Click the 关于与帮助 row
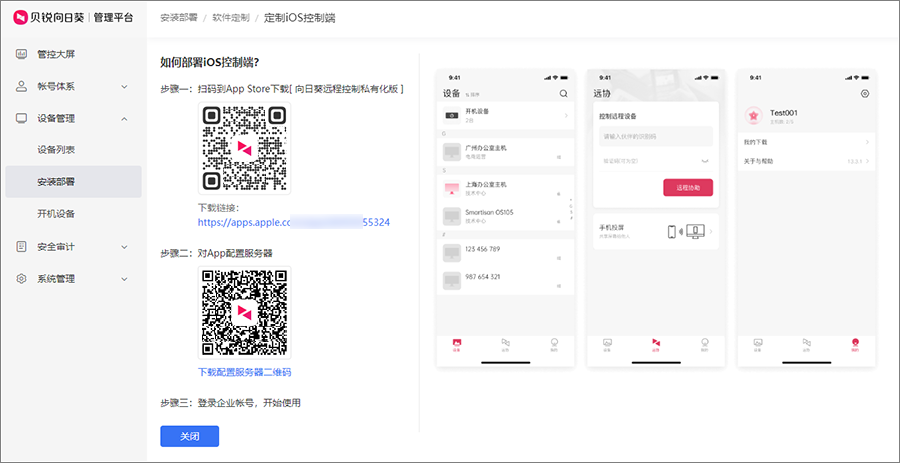900x463 pixels. click(806, 161)
